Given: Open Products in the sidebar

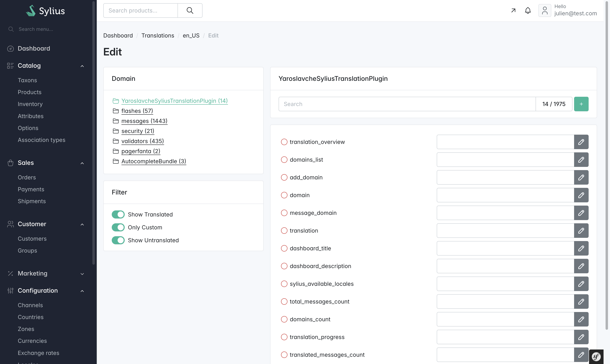Looking at the screenshot, I should [x=29, y=92].
